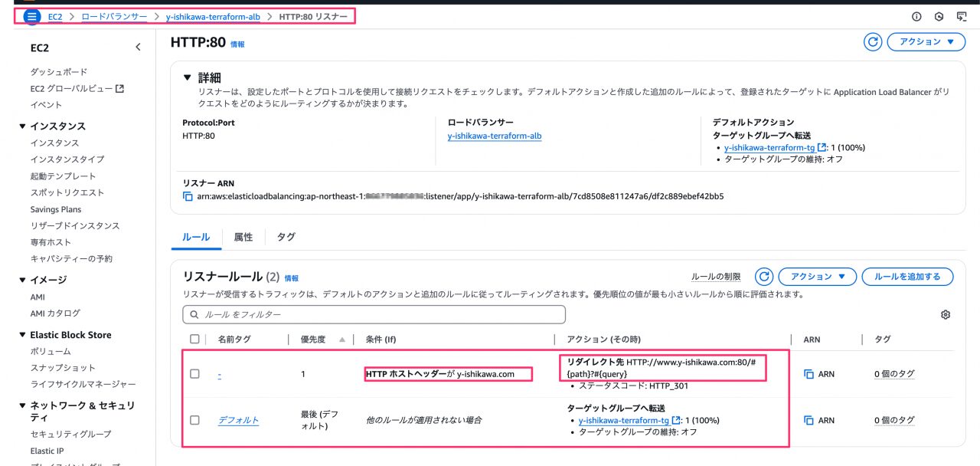980x466 pixels.
Task: Click the HTTP ホストヘッダーが y-ishikawa.com condition
Action: [440, 374]
